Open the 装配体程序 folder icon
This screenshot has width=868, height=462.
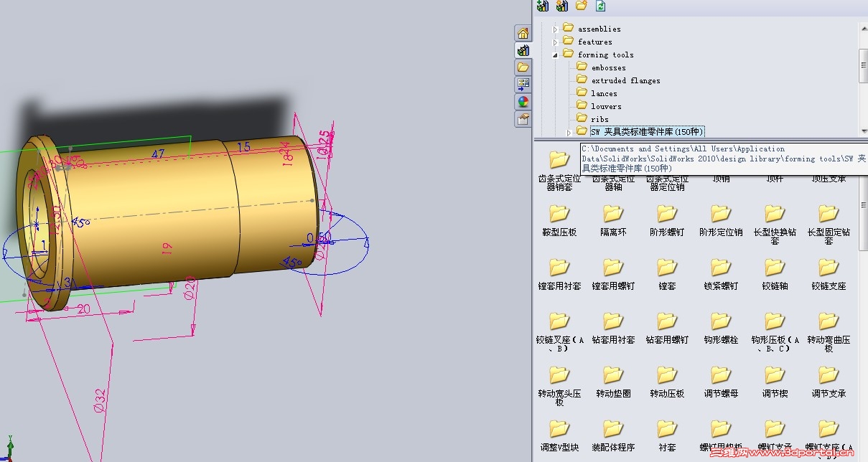(613, 429)
